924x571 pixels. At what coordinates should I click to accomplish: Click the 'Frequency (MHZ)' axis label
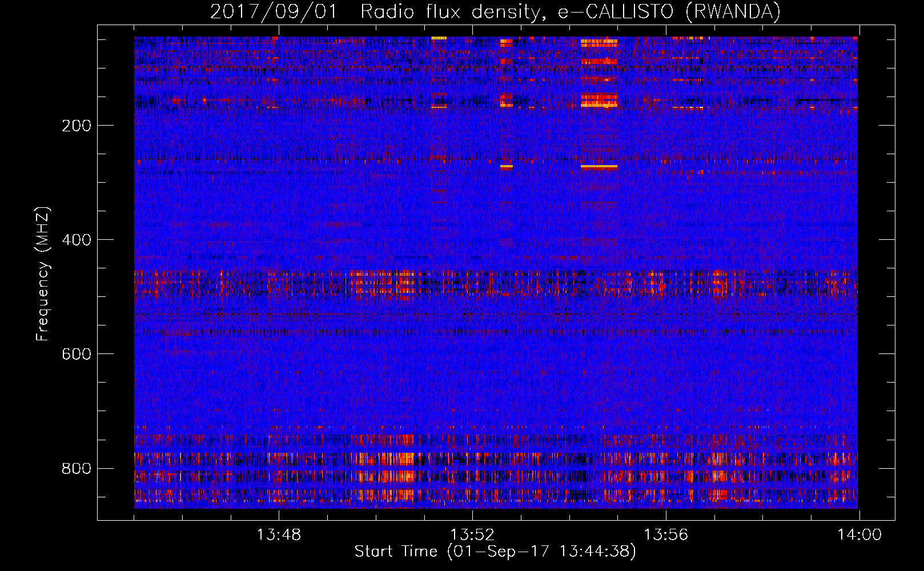coord(43,274)
